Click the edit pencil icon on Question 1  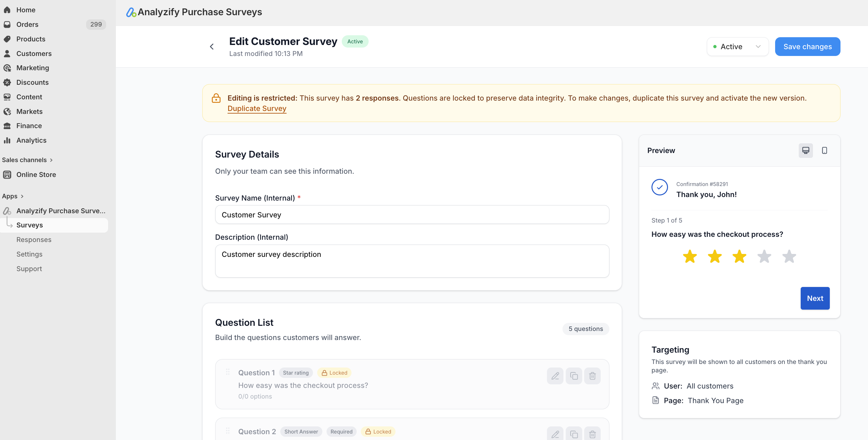[555, 376]
